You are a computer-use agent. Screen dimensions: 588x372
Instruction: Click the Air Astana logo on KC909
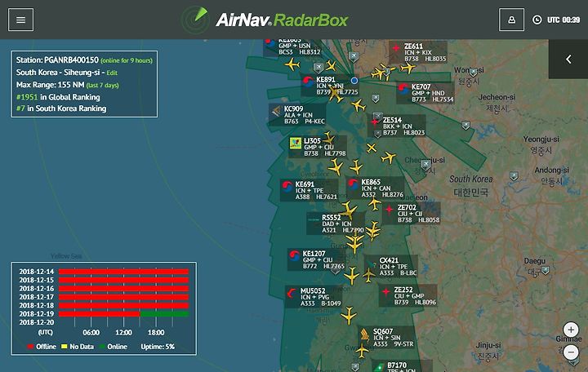coord(276,111)
